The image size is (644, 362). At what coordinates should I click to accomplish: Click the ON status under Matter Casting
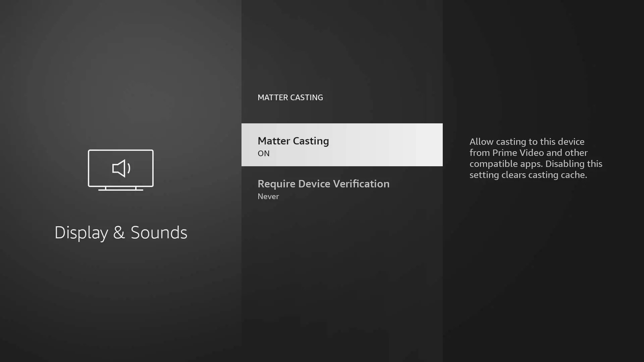264,154
